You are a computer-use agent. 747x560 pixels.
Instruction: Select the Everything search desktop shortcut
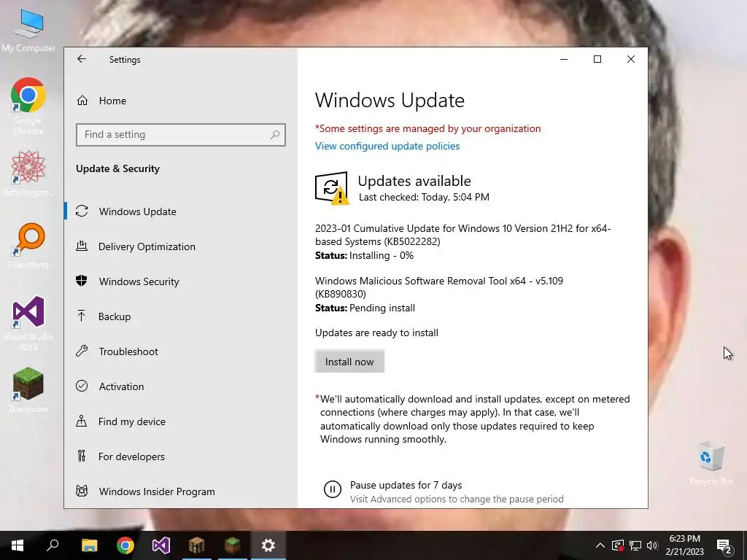point(28,245)
